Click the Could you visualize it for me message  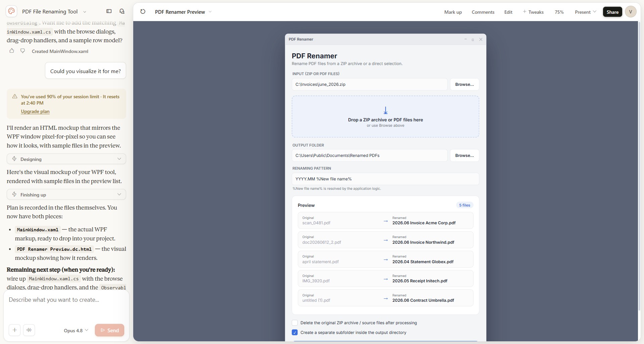coord(86,71)
